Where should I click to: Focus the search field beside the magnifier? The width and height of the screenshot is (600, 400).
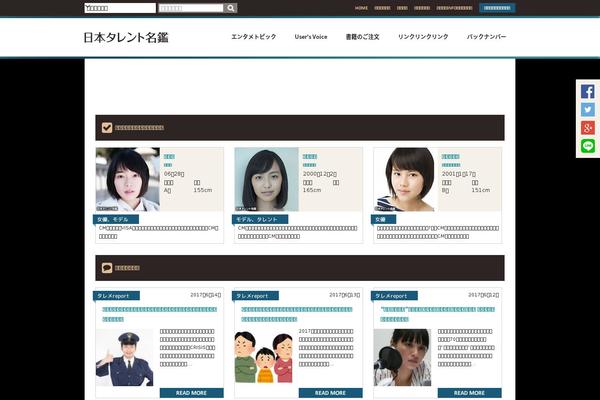click(x=191, y=8)
